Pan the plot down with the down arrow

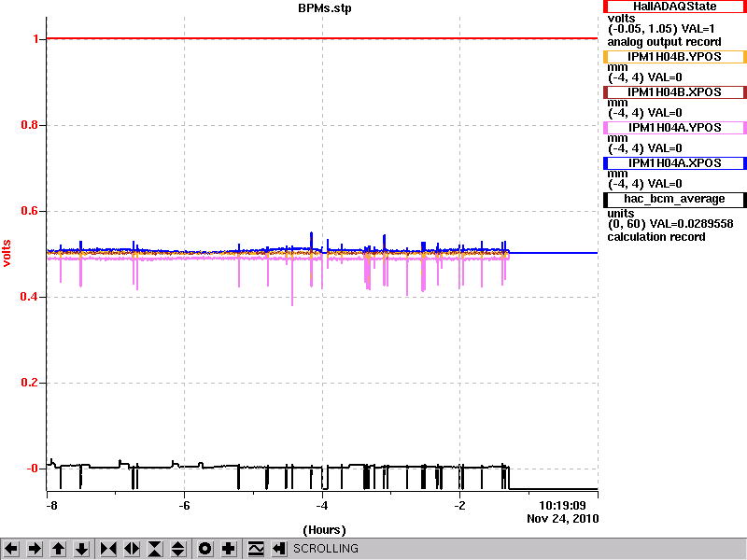pos(81,549)
